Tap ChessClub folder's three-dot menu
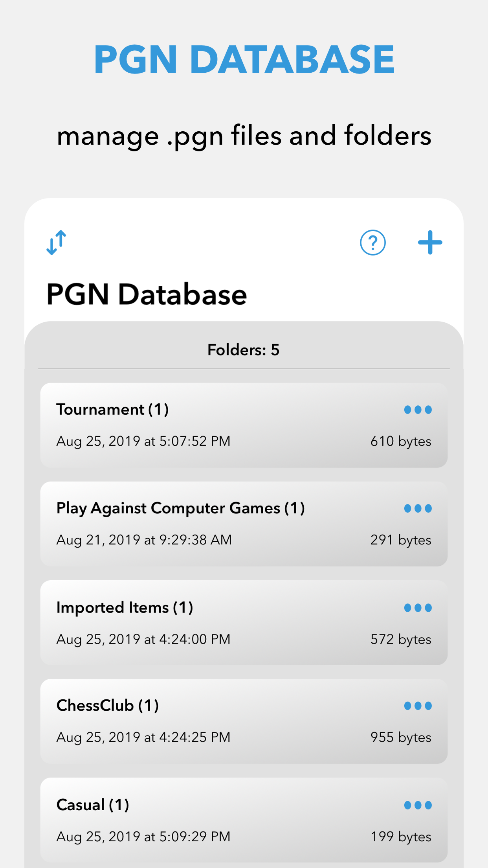Screen dimensions: 488x868 pos(418,706)
